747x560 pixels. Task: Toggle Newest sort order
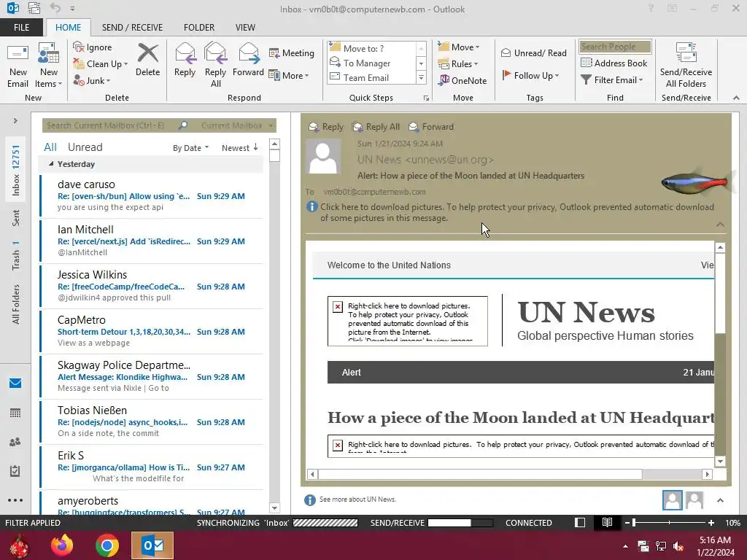pyautogui.click(x=239, y=148)
